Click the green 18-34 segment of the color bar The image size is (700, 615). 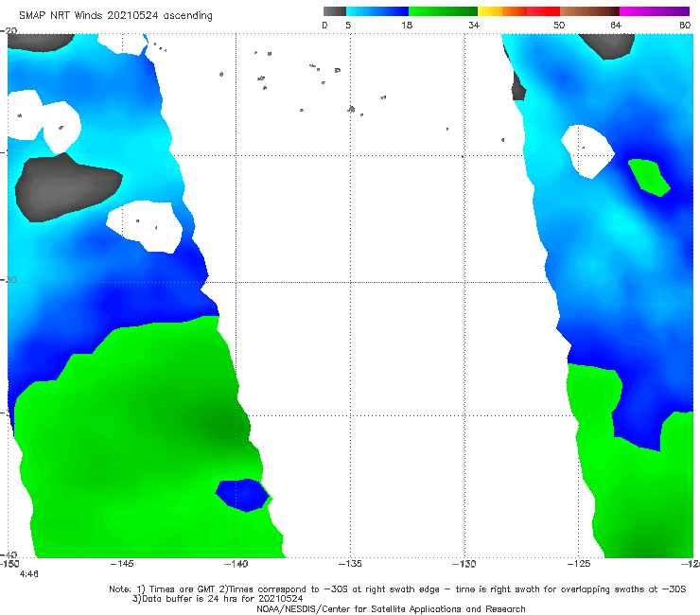443,11
